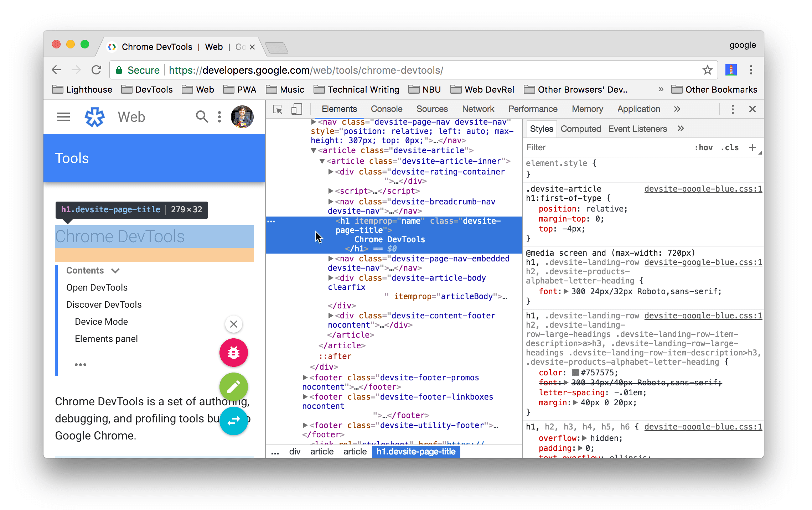
Task: Click the bug report floating icon
Action: (234, 353)
